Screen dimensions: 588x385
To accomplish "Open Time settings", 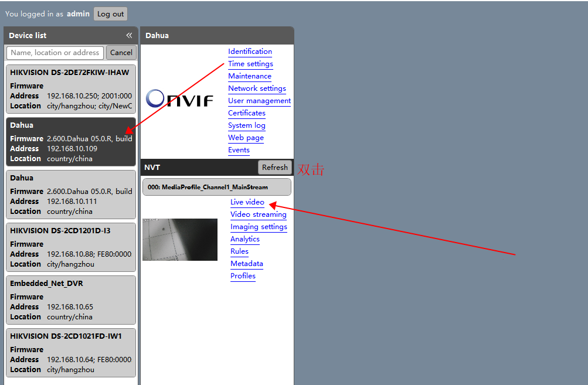I will (250, 64).
